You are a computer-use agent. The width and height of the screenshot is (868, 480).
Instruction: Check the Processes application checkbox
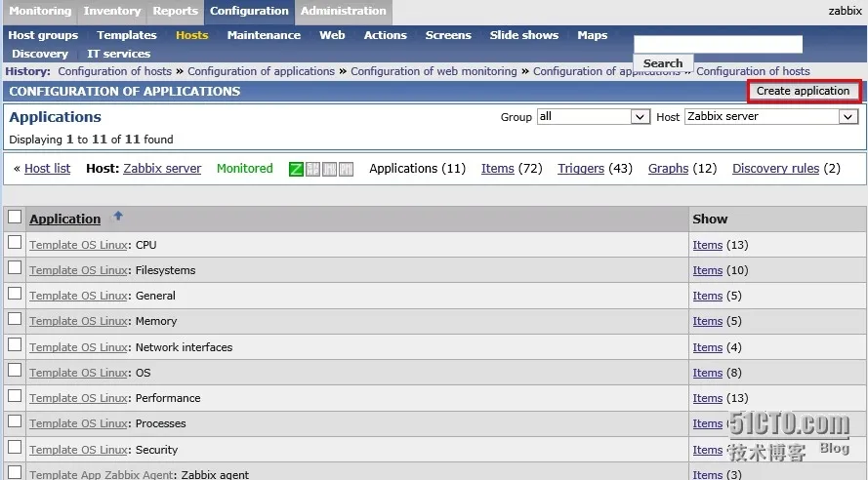15,421
